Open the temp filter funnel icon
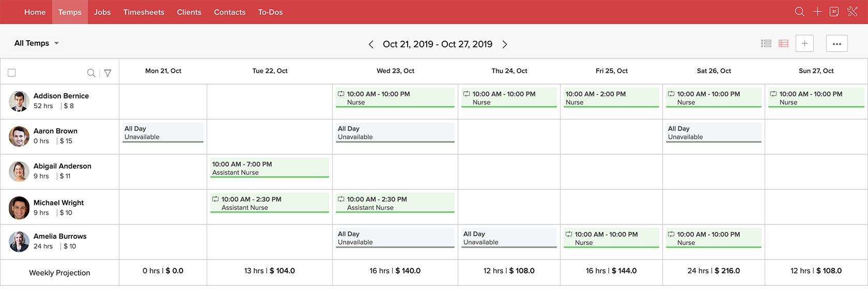 tap(107, 73)
